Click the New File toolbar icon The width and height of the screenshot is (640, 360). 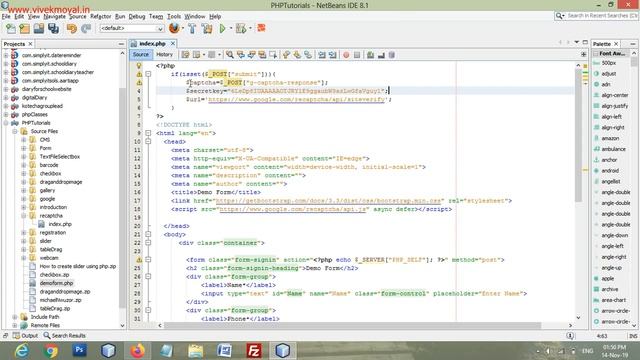(x=11, y=29)
